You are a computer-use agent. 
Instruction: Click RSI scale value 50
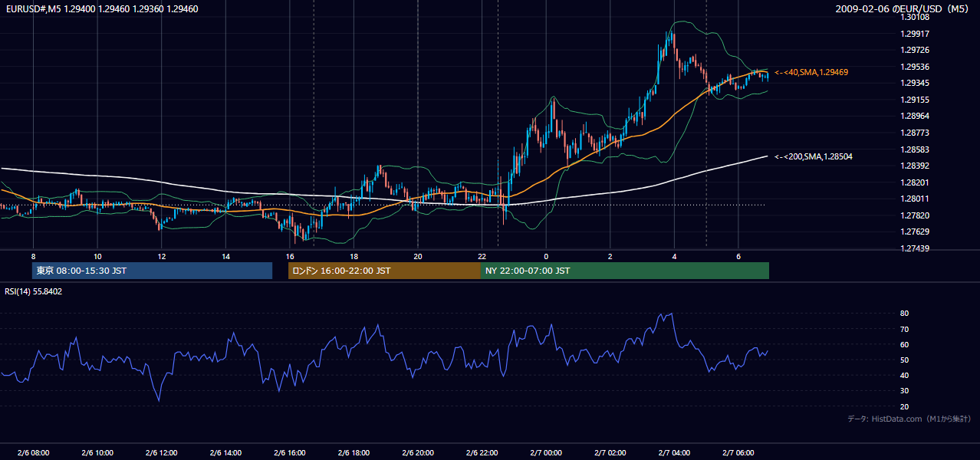point(905,360)
